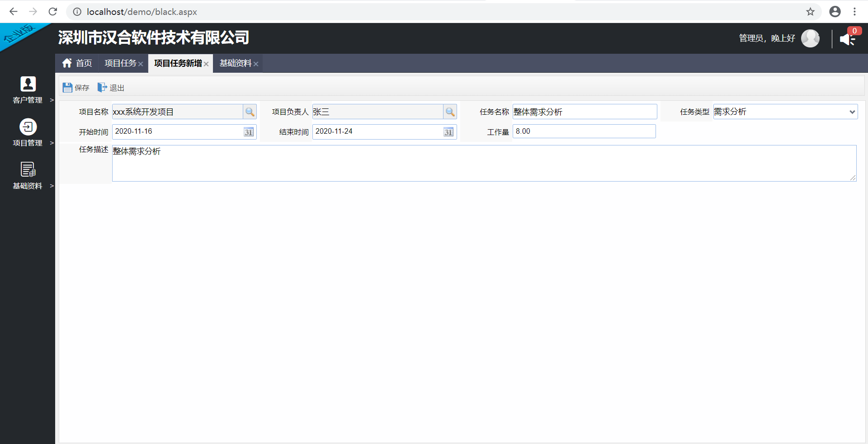Image resolution: width=868 pixels, height=444 pixels.
Task: Open project name lookup magnifier
Action: coord(250,112)
